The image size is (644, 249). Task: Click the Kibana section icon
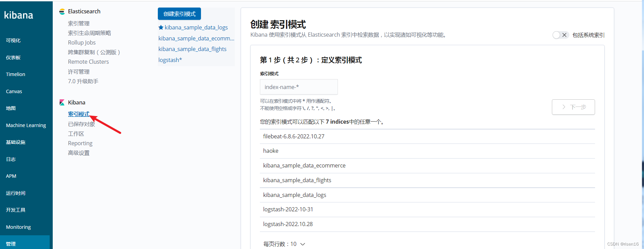(x=62, y=102)
